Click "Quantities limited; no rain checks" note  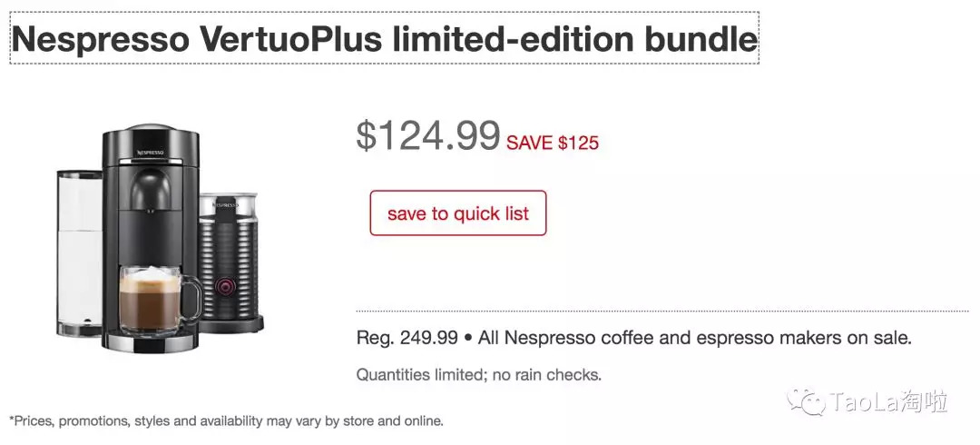478,374
